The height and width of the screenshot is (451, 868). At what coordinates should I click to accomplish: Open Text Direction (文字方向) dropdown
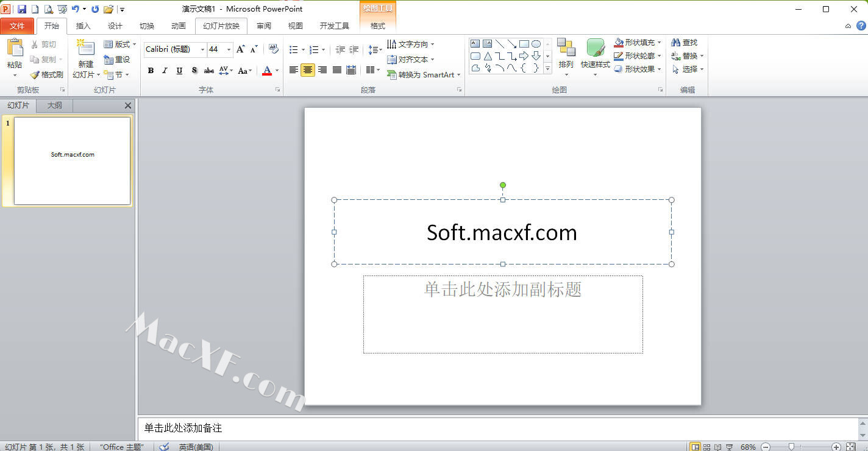[x=411, y=44]
